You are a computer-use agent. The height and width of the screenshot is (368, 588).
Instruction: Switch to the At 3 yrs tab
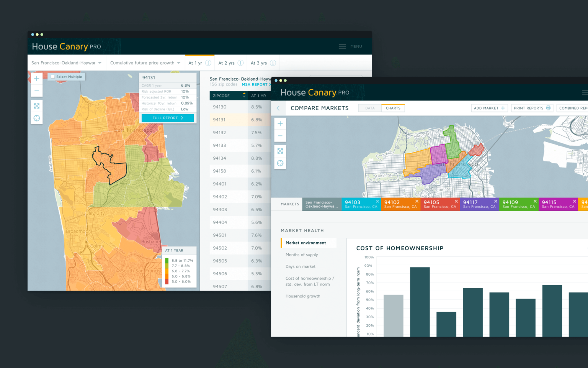coord(263,63)
